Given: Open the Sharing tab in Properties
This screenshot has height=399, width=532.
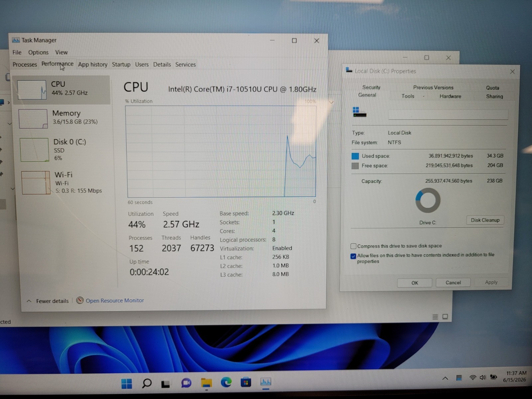Looking at the screenshot, I should (494, 96).
